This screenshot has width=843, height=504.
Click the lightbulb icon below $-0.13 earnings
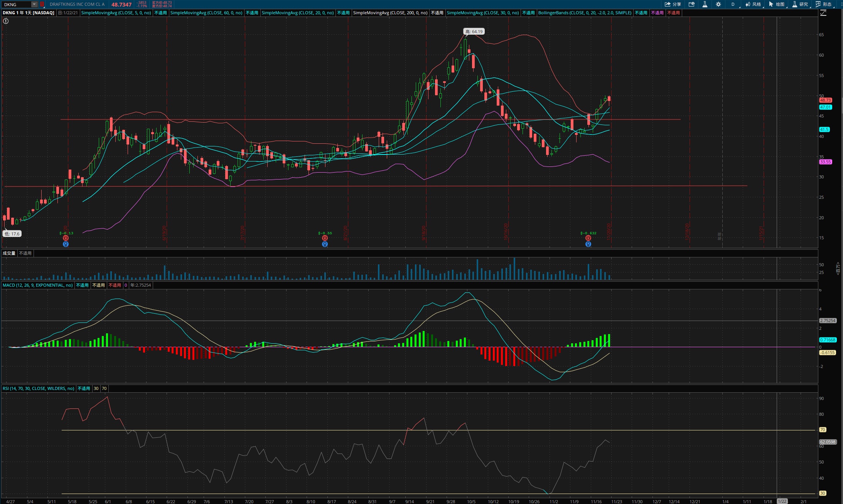(66, 244)
